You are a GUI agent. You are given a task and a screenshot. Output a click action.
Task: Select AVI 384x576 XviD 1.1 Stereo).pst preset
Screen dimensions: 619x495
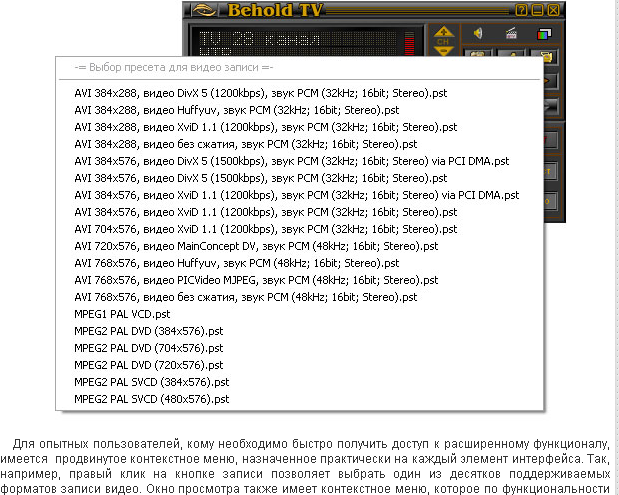click(x=266, y=212)
